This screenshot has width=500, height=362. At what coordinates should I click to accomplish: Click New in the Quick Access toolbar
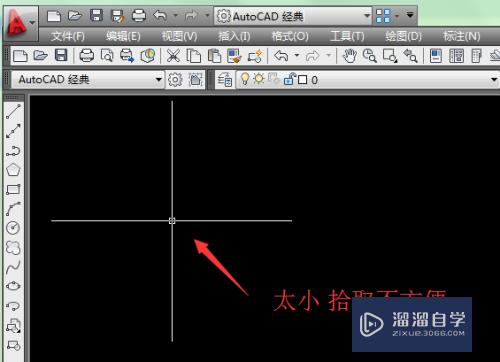54,16
